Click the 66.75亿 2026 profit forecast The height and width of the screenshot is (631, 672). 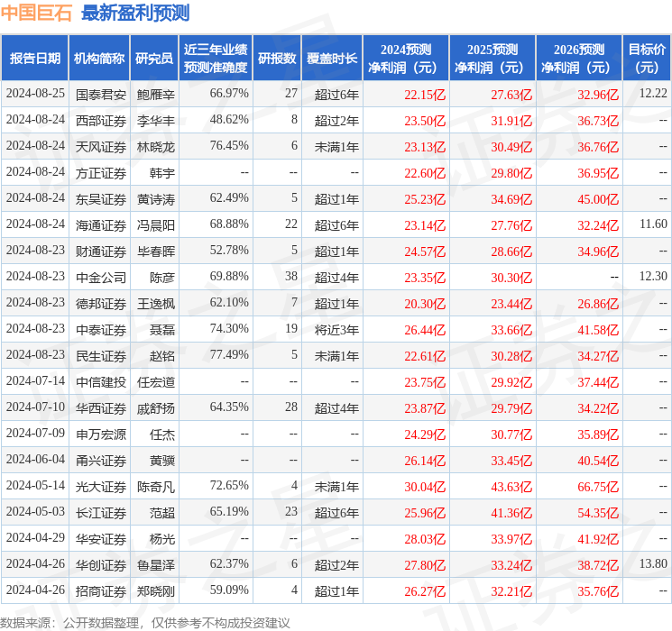[598, 487]
